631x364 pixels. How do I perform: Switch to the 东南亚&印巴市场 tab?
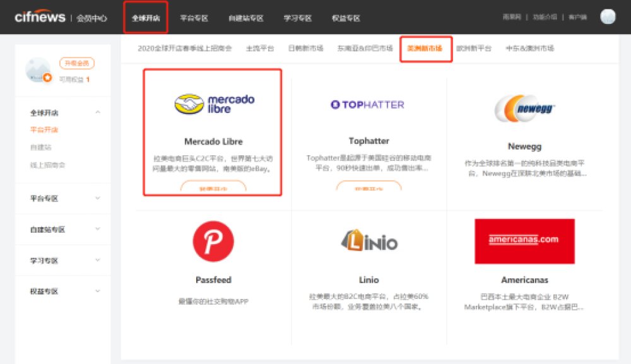(x=365, y=49)
